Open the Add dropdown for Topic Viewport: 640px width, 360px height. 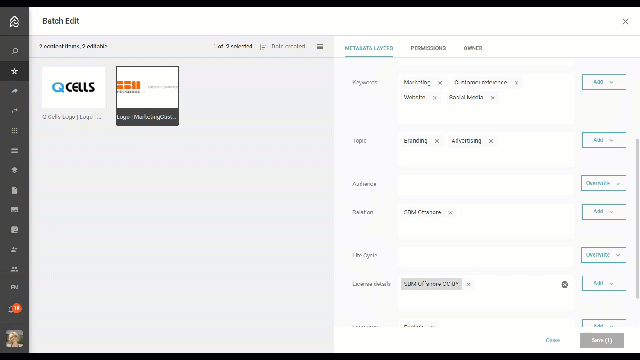click(x=604, y=140)
